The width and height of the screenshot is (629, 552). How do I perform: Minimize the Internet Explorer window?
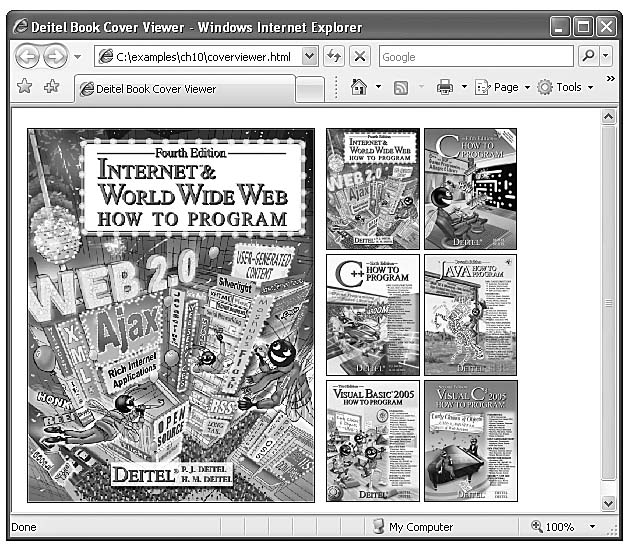click(x=559, y=27)
